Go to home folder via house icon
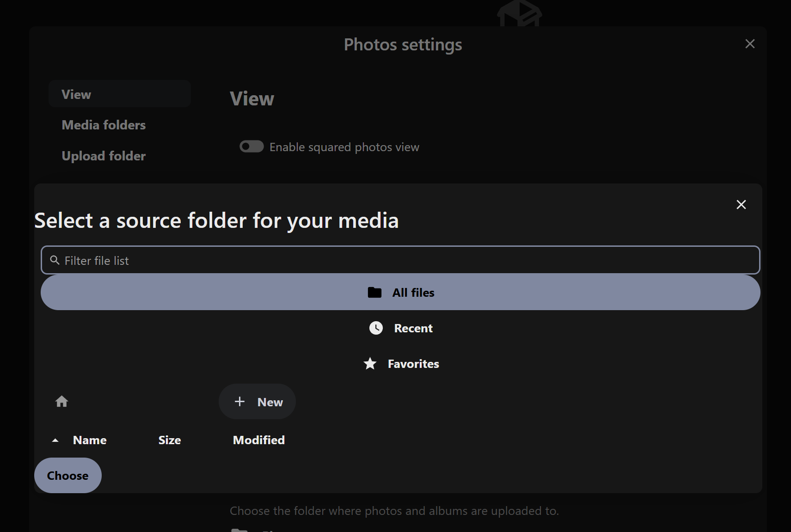791x532 pixels. point(61,401)
